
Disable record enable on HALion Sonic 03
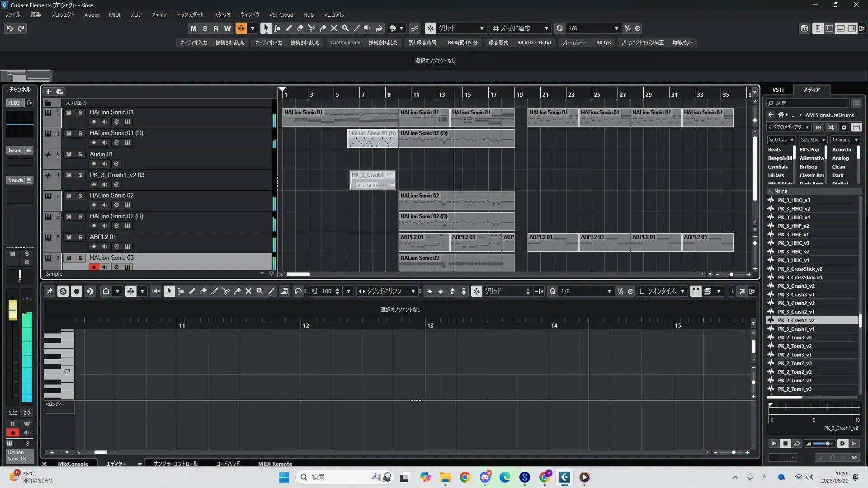[94, 267]
